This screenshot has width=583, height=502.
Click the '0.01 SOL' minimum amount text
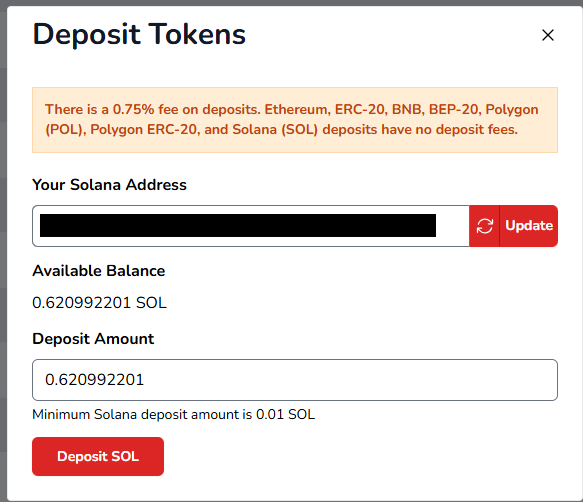tap(286, 414)
